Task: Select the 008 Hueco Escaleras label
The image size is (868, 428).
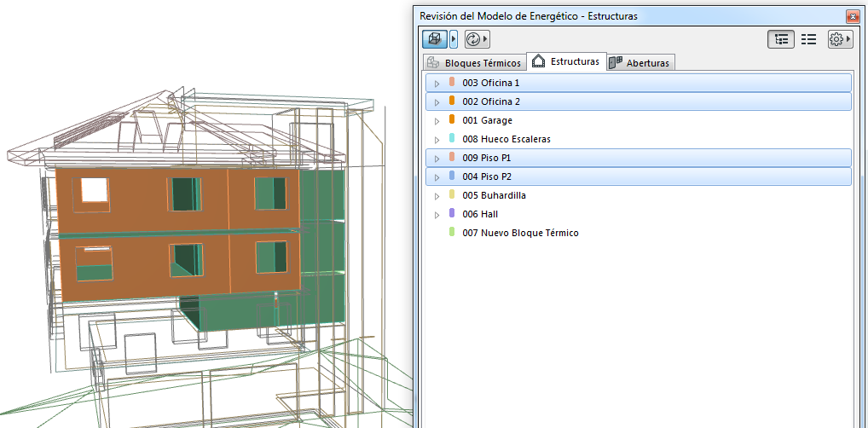Action: (x=506, y=139)
